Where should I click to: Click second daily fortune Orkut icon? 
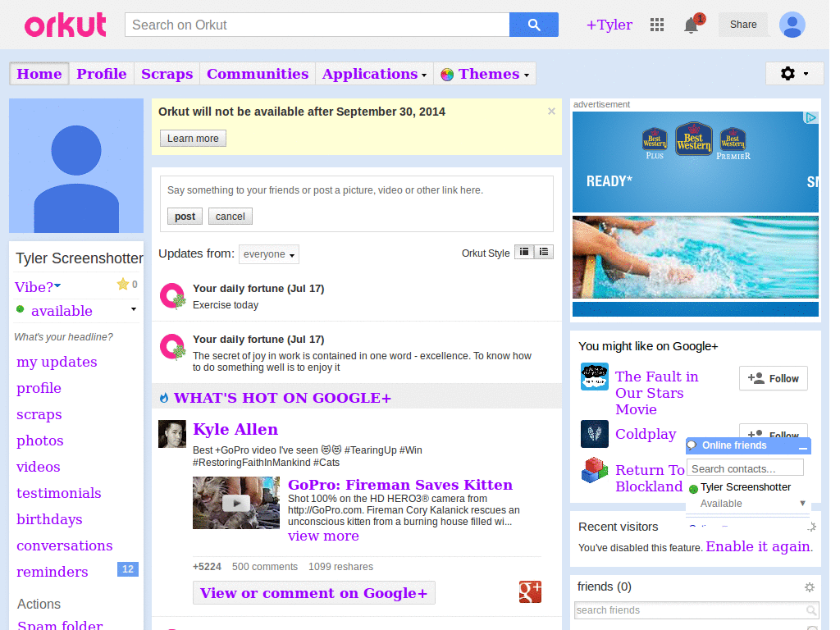tap(172, 347)
